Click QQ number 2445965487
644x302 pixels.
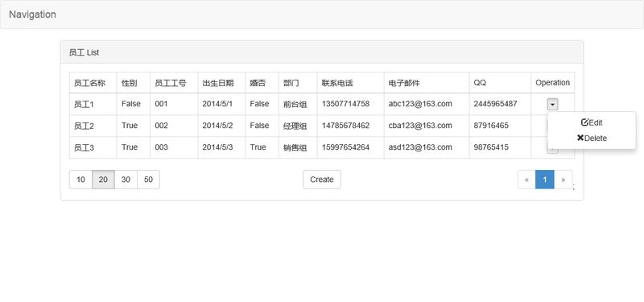coord(495,104)
